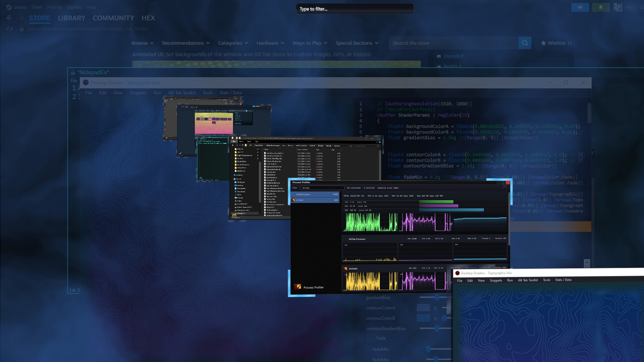Viewport: 644px width, 362px height.
Task: Open the Steam Games menu
Action: 74,7
